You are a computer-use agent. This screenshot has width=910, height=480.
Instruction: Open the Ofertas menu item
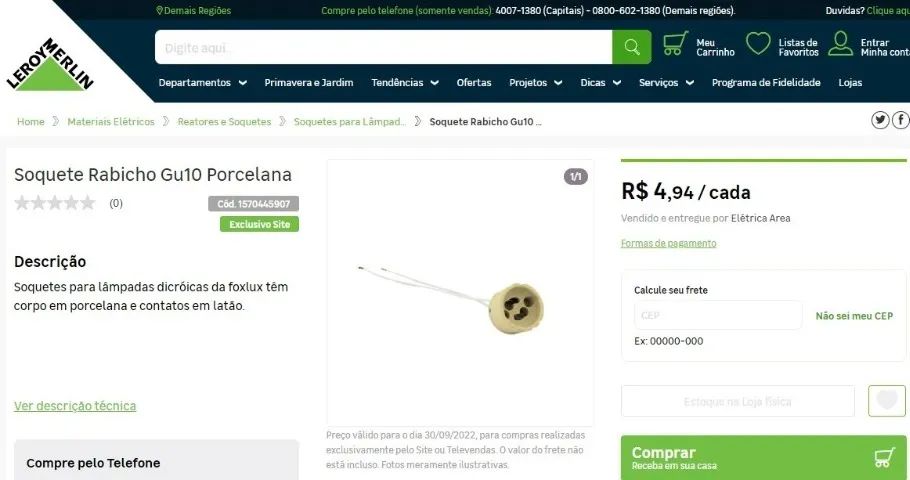pyautogui.click(x=474, y=82)
